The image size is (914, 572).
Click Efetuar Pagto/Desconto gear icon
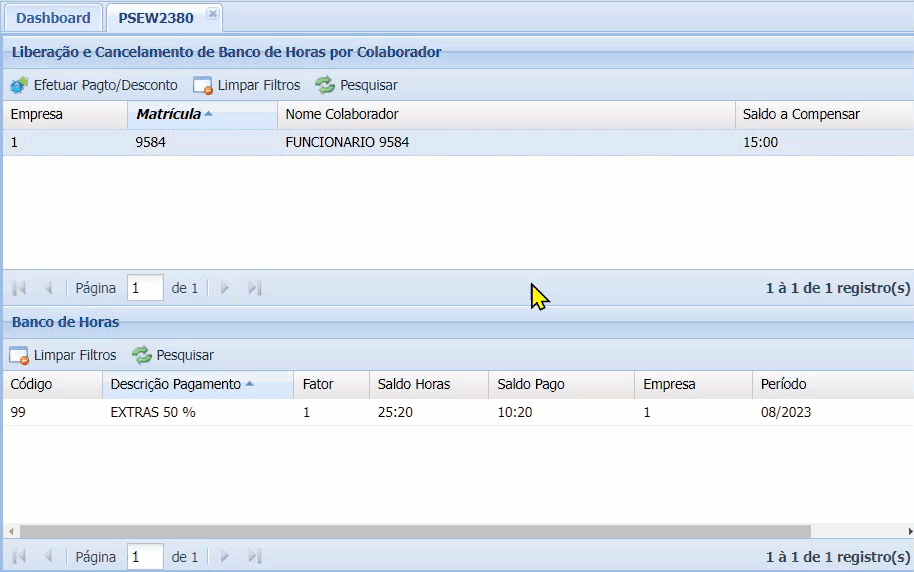click(19, 85)
